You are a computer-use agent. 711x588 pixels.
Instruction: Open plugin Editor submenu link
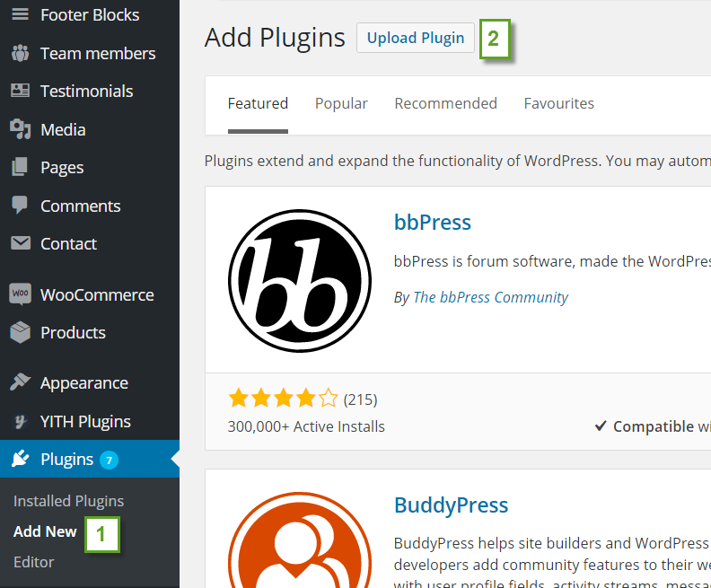(x=33, y=562)
